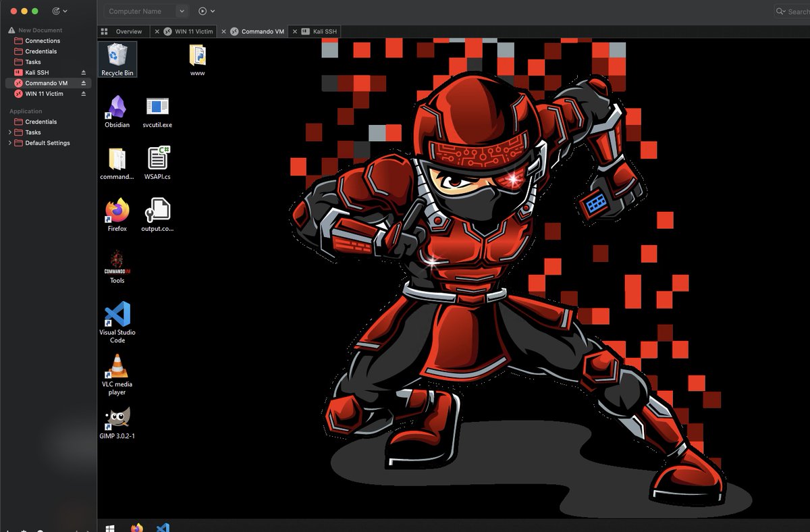
Task: Click the navigation panel target icon in the toolbar
Action: [56, 11]
